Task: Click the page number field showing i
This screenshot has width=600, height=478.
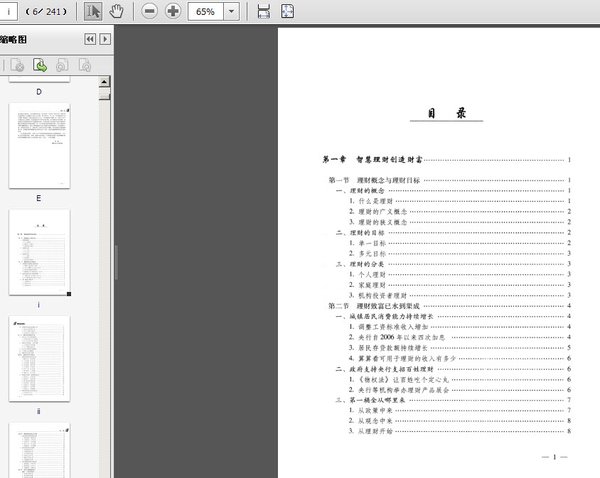Action: point(8,11)
